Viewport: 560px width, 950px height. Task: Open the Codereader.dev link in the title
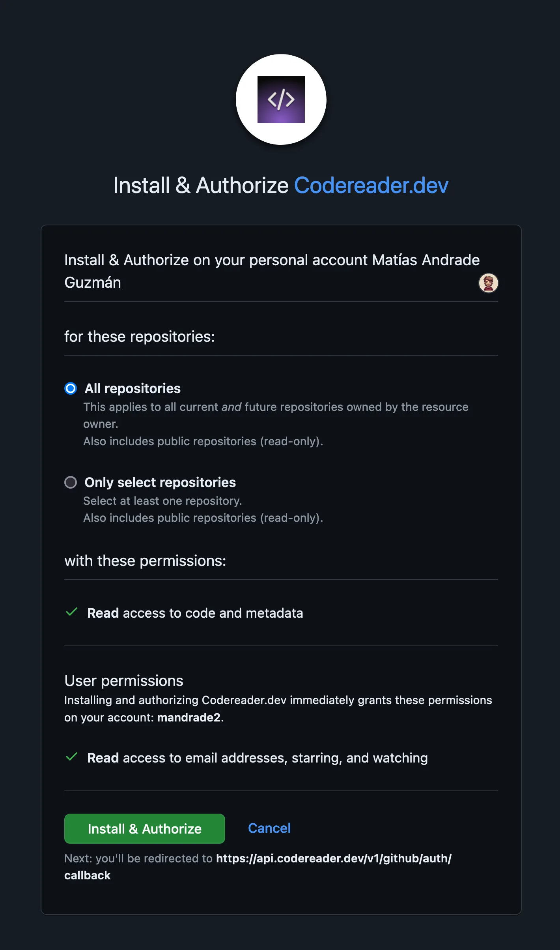pos(371,185)
